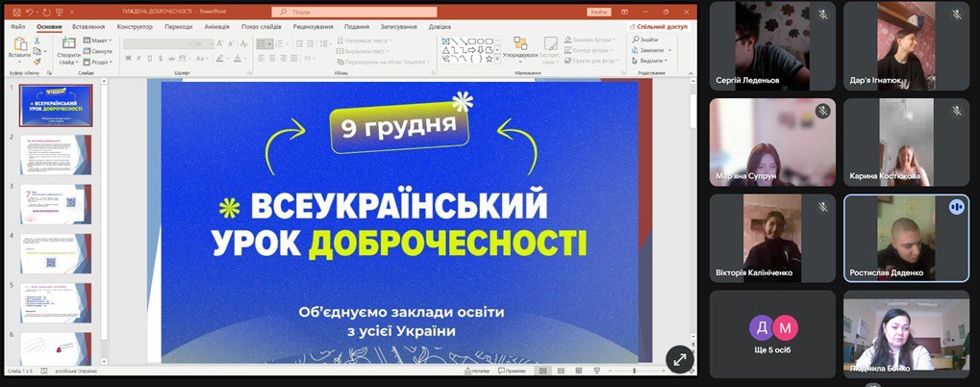Image resolution: width=980 pixels, height=387 pixels.
Task: Open the Arrange (Упорядкувати) shapes tool
Action: [x=519, y=46]
